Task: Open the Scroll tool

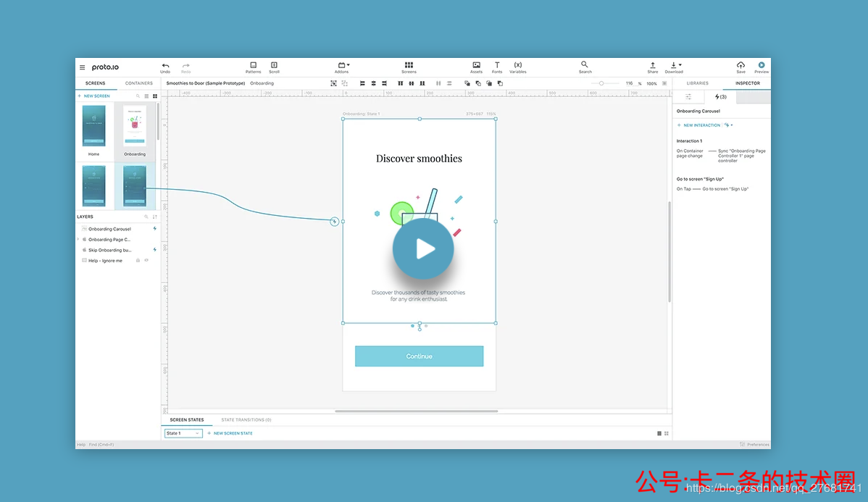Action: 274,68
